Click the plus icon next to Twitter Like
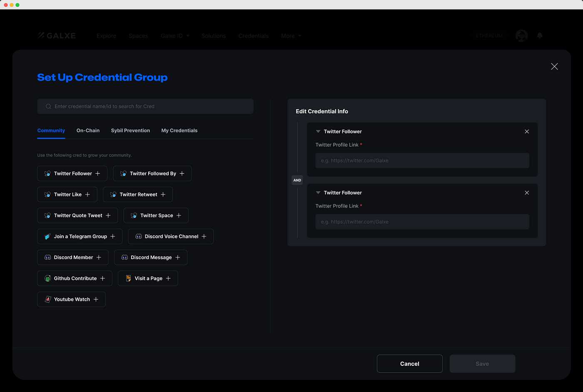Viewport: 583px width, 392px height. 87,195
